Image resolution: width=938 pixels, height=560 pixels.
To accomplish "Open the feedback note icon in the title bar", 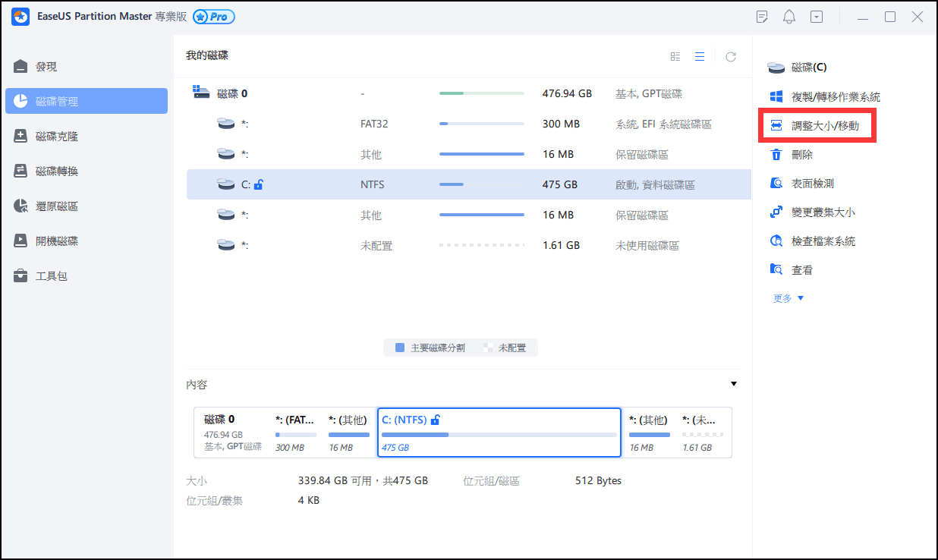I will [x=761, y=16].
